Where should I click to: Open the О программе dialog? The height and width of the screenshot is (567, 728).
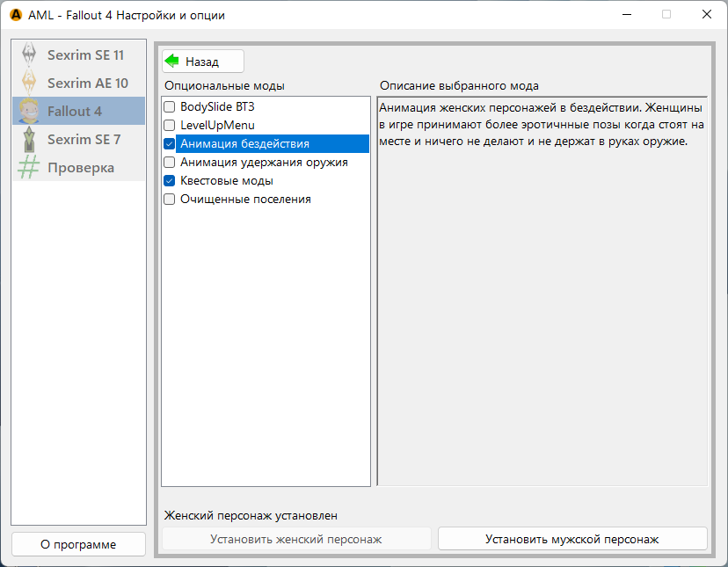pyautogui.click(x=78, y=544)
